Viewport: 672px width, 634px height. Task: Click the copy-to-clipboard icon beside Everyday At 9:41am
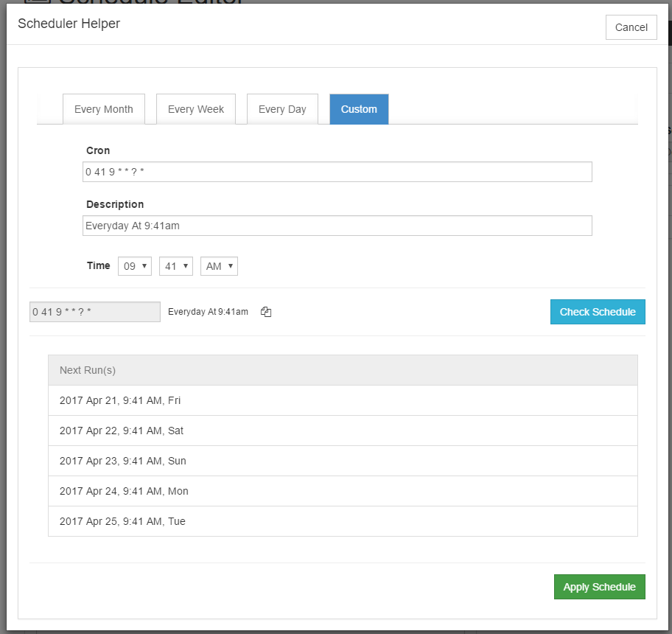click(266, 312)
